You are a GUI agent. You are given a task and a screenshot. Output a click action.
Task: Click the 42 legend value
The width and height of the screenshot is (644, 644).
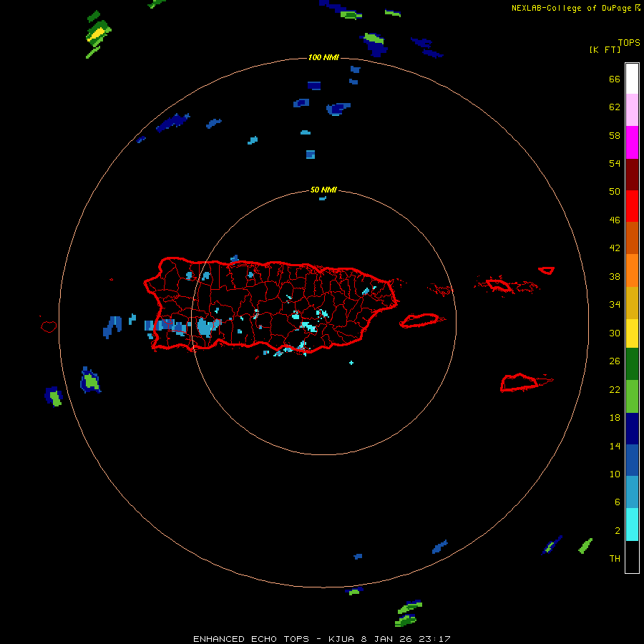615,248
